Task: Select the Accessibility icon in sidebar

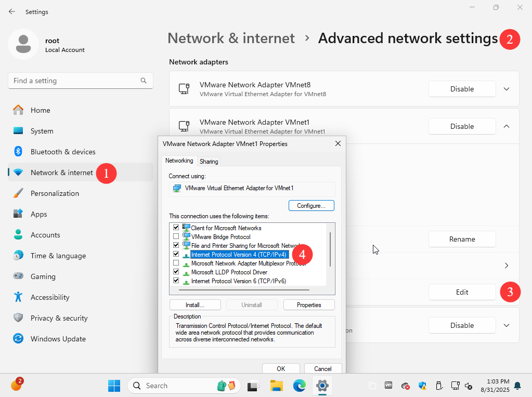Action: click(x=18, y=297)
